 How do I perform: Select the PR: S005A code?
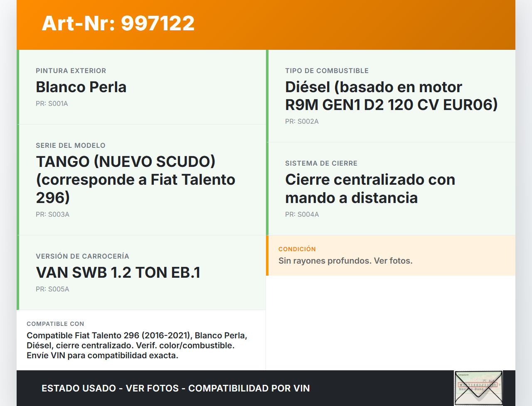coord(52,289)
